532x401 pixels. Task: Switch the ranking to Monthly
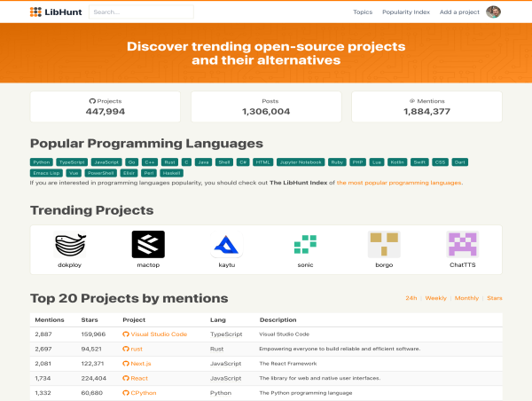(466, 298)
